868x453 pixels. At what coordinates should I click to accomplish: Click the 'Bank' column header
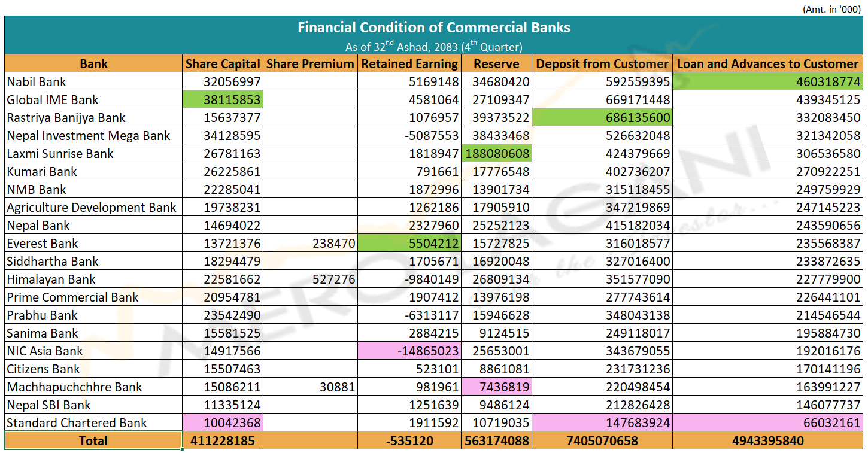[x=93, y=64]
